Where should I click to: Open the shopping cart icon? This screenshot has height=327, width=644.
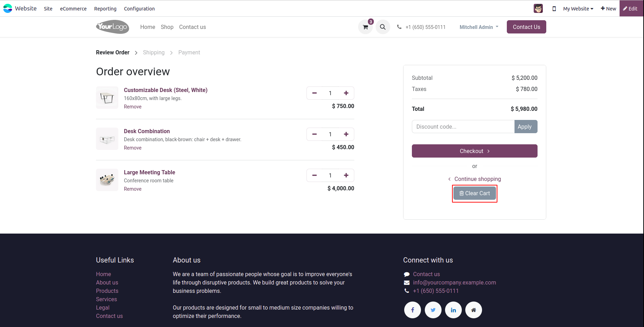point(365,27)
